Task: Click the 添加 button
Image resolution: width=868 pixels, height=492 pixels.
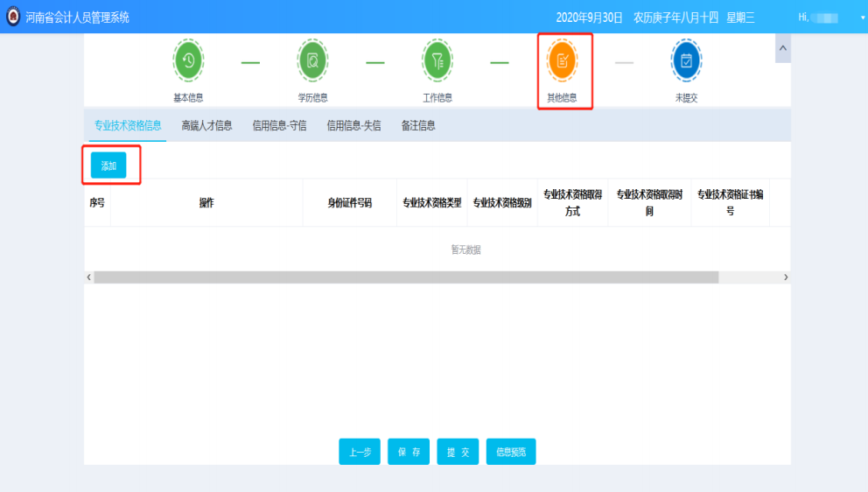Action: tap(108, 165)
